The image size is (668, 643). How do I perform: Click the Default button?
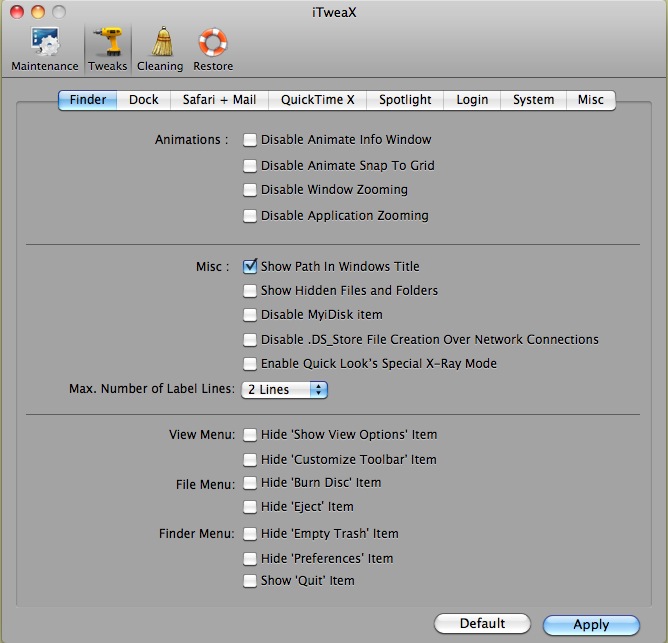(482, 624)
